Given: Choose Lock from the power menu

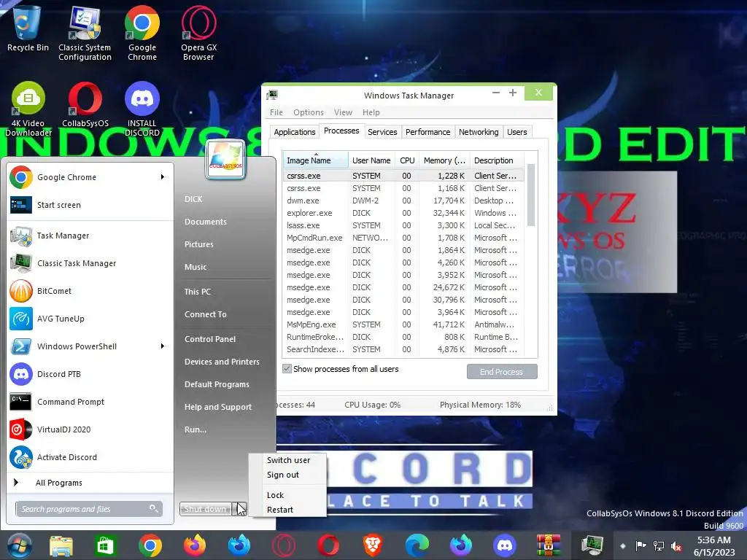Looking at the screenshot, I should coord(288,495).
